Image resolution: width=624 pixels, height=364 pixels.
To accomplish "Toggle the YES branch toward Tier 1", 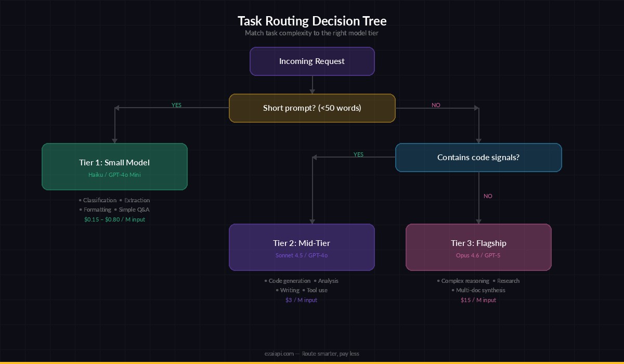I will 176,105.
